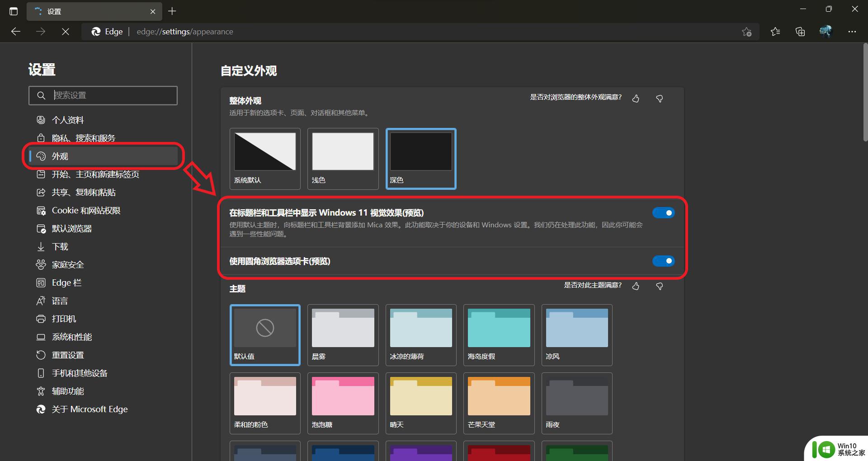Screen dimensions: 868x461
Task: Select the 默认值 theme
Action: 265,335
